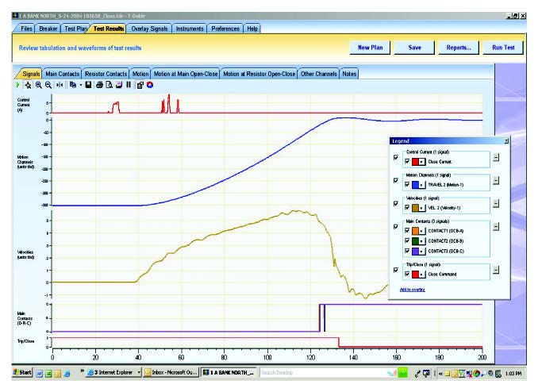Uncheck the Control Current group checkbox
The image size is (542, 392).
click(395, 158)
